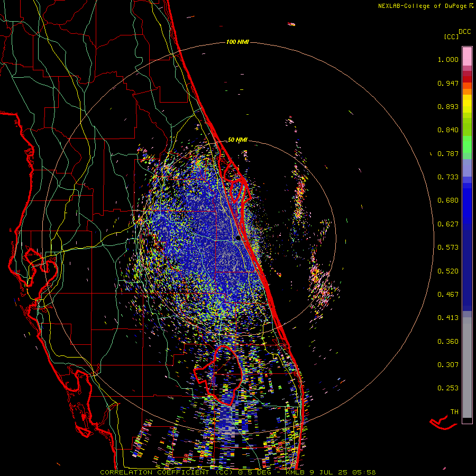Click the 0.467 value on color scale
Image resolution: width=476 pixels, height=476 pixels.
pyautogui.click(x=448, y=295)
